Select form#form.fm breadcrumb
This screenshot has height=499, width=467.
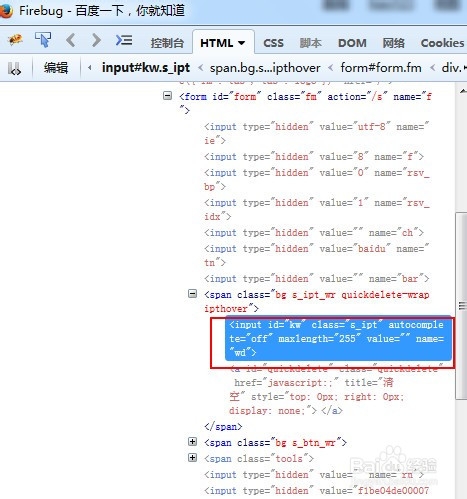[x=381, y=68]
